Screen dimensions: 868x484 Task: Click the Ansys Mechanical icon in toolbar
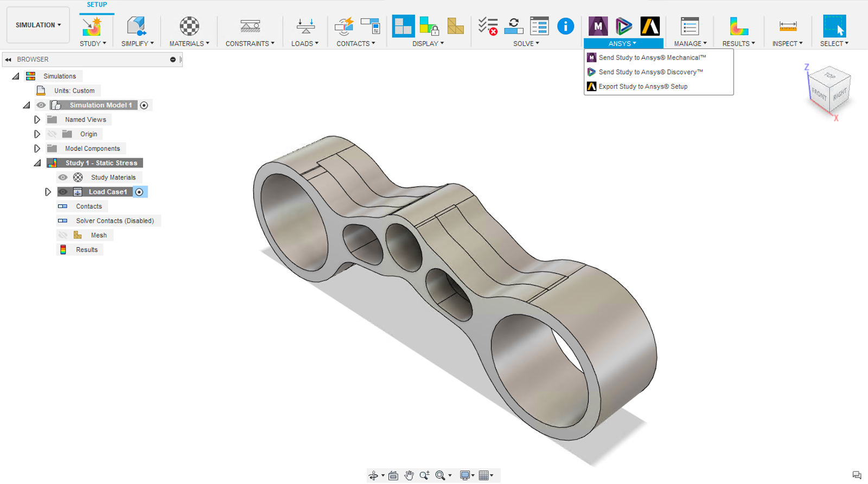point(598,26)
